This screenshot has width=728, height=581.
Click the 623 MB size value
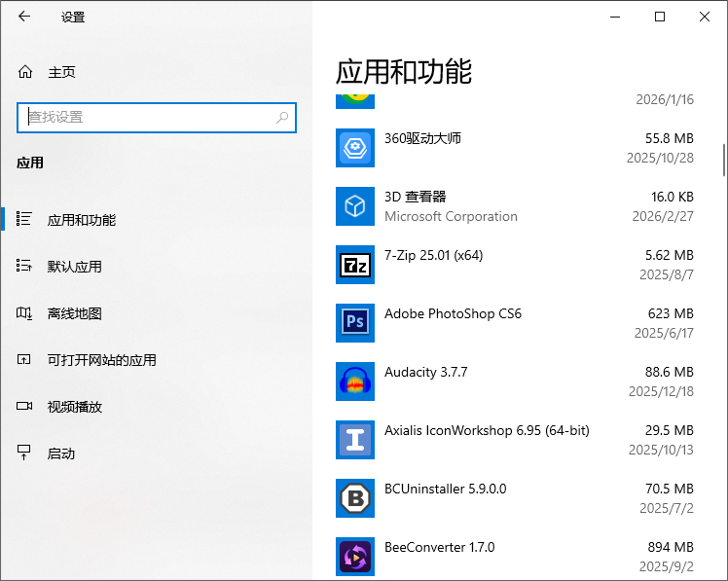point(671,314)
